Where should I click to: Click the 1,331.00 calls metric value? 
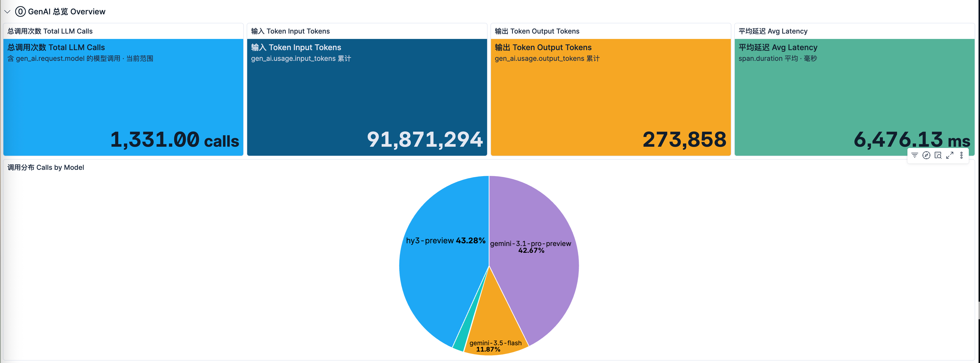(175, 139)
